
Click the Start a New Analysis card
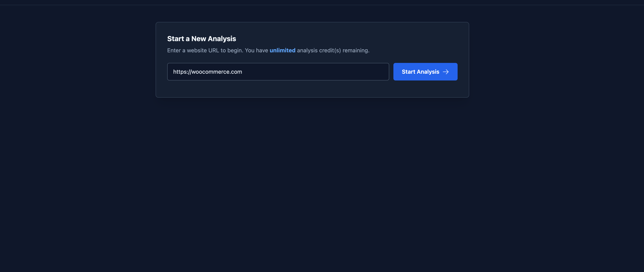(312, 60)
